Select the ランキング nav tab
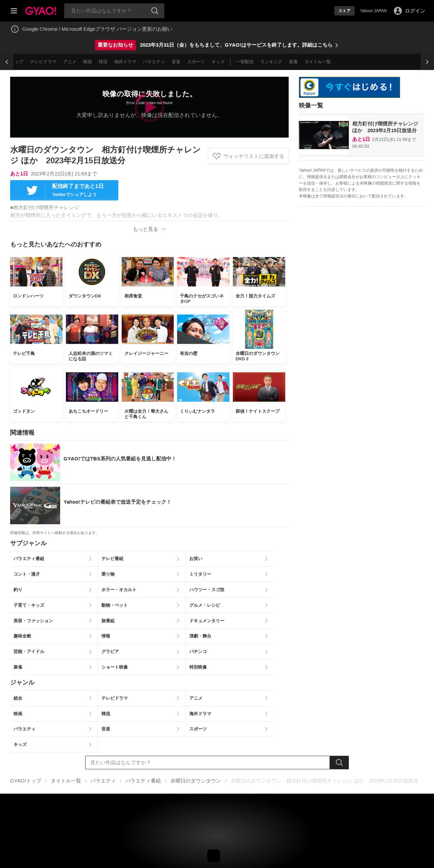Image resolution: width=434 pixels, height=868 pixels. (271, 62)
